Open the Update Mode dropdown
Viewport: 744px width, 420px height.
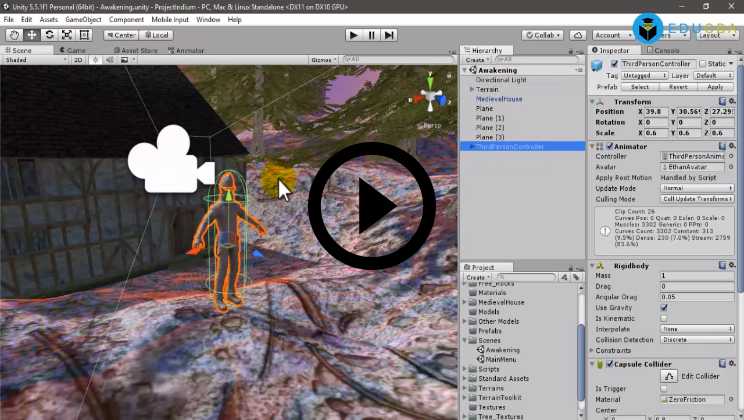[x=698, y=188]
